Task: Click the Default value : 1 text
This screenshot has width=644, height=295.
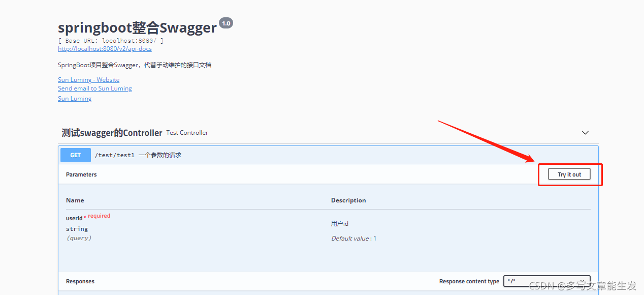Action: pos(354,239)
